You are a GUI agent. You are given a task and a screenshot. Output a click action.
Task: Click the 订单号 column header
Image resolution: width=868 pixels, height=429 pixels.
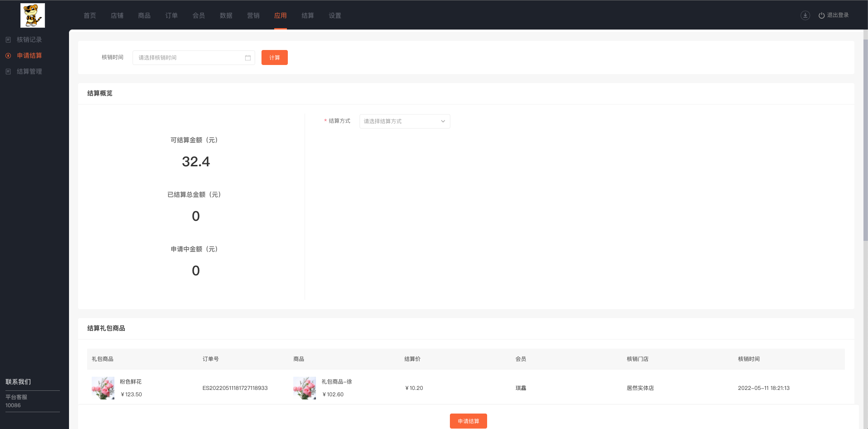pos(211,359)
